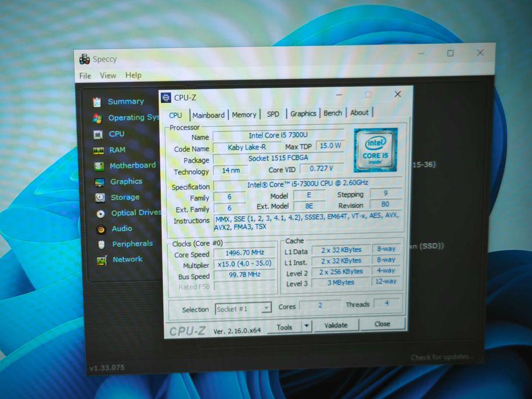Click the Peripherals mouse icon
The height and width of the screenshot is (399, 532).
click(101, 245)
